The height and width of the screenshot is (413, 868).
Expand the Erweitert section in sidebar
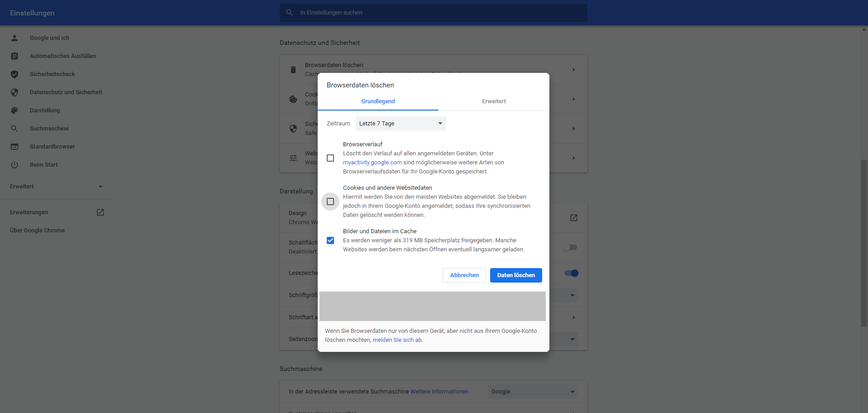point(56,187)
